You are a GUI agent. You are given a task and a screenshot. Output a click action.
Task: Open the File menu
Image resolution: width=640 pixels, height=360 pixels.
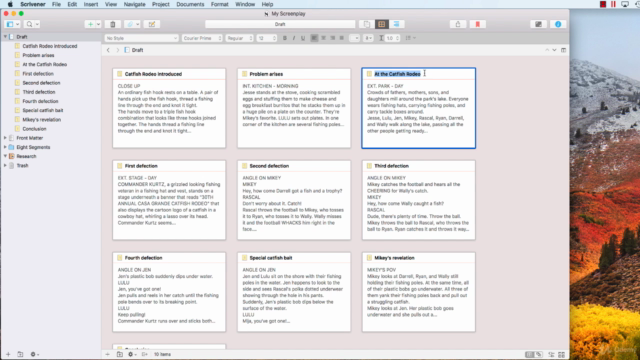56,4
